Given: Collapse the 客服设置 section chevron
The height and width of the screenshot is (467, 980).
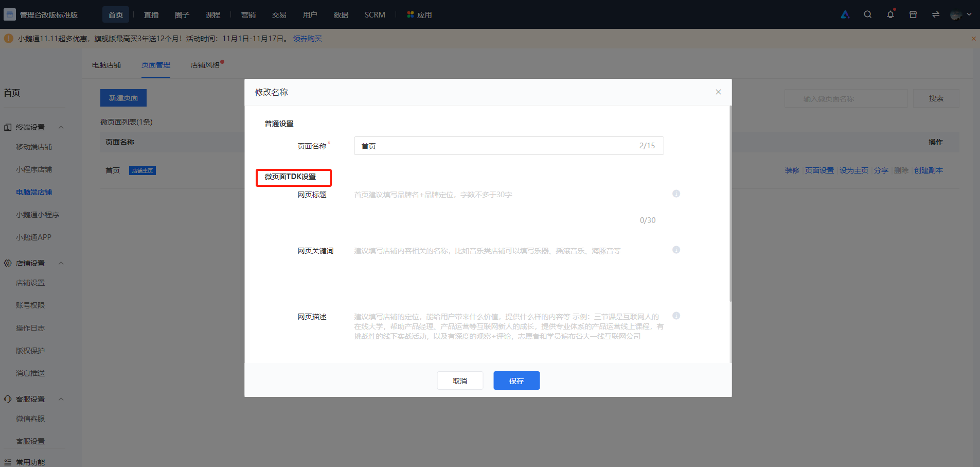Looking at the screenshot, I should tap(61, 399).
